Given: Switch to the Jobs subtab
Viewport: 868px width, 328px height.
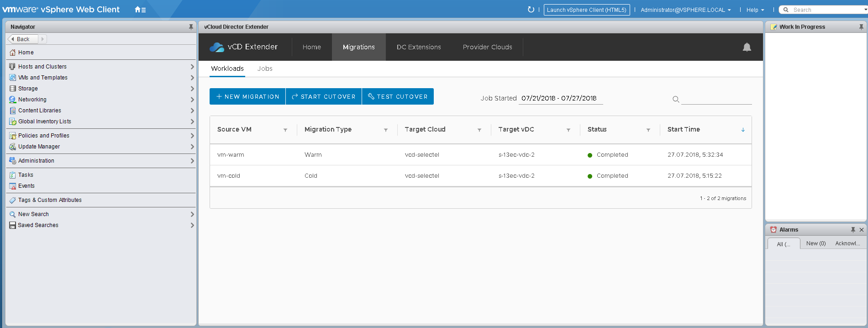Looking at the screenshot, I should (265, 69).
